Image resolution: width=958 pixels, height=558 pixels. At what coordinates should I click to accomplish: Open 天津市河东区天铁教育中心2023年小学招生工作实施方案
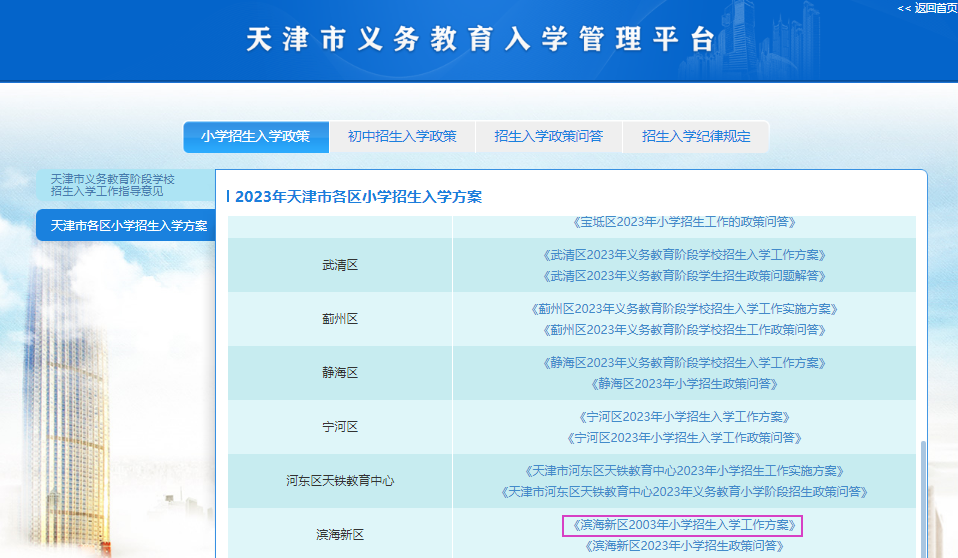pyautogui.click(x=684, y=471)
